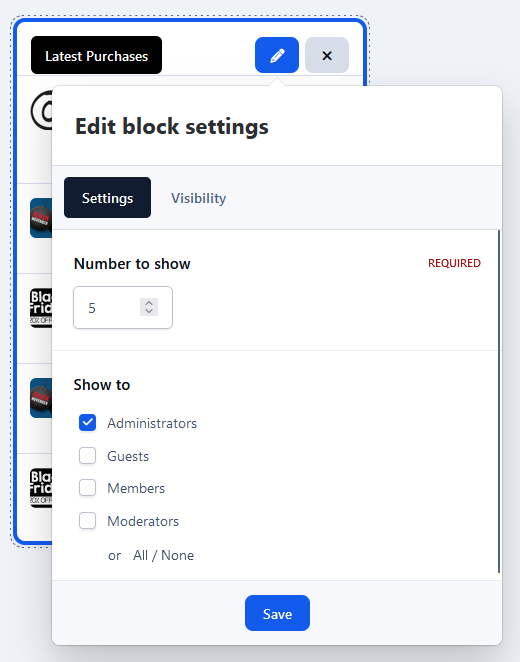Select the Latest Purchases block title
Image resolution: width=520 pixels, height=662 pixels.
96,55
